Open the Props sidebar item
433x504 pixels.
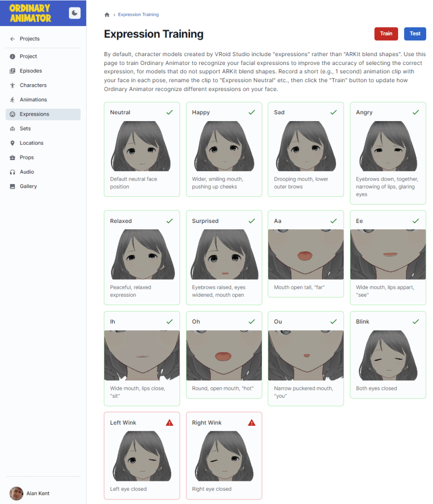click(27, 157)
